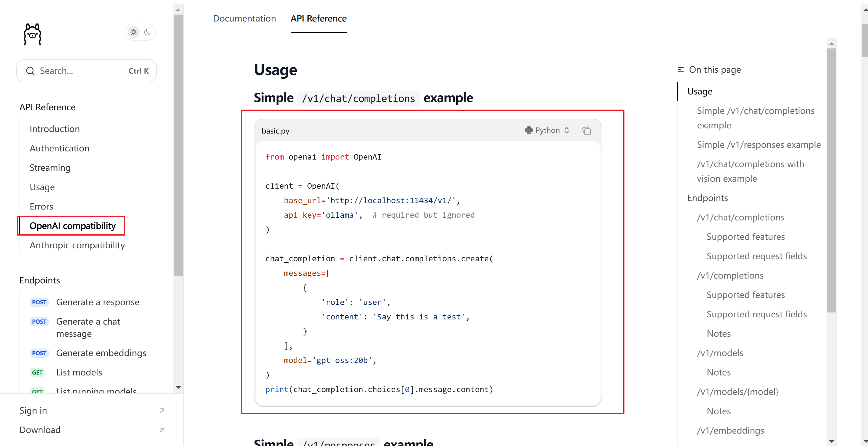This screenshot has height=446, width=868.
Task: Click sidebar scrollbar down arrow
Action: coord(178,388)
